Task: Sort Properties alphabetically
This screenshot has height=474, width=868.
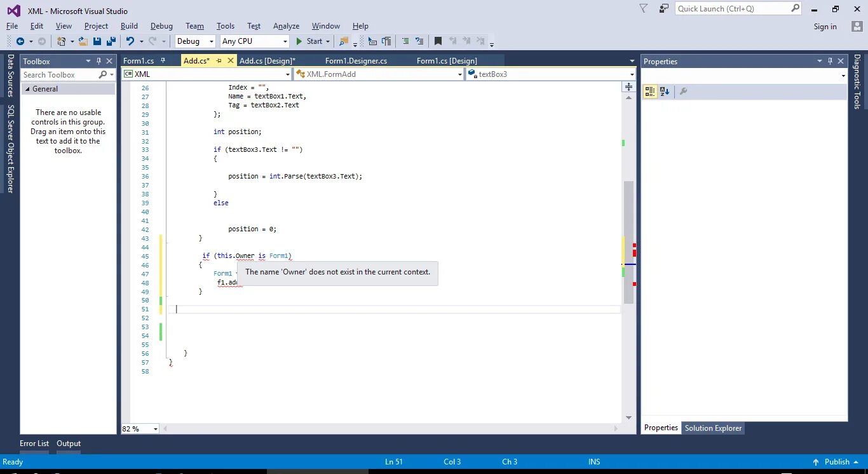Action: 665,91
